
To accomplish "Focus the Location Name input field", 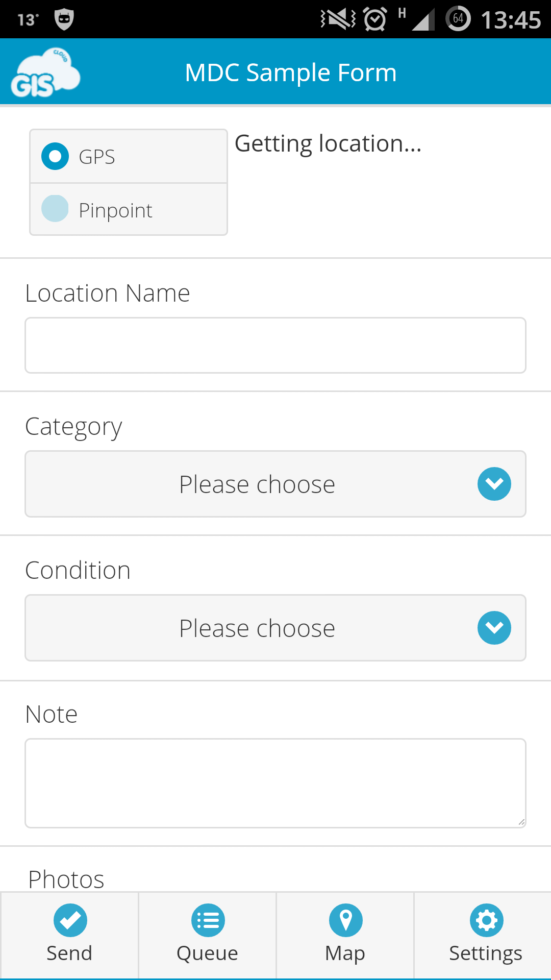I will (x=275, y=346).
